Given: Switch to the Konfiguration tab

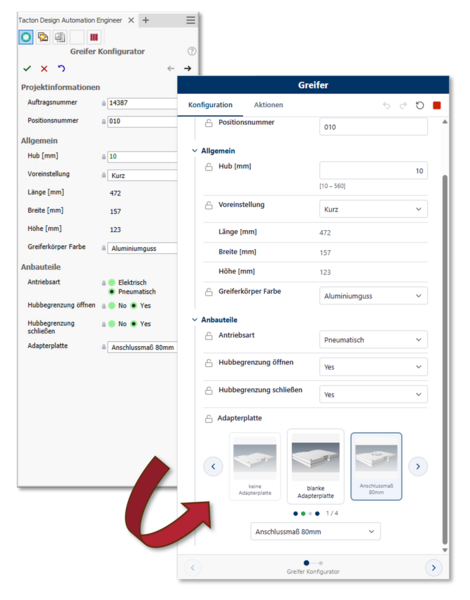Looking at the screenshot, I should point(210,105).
